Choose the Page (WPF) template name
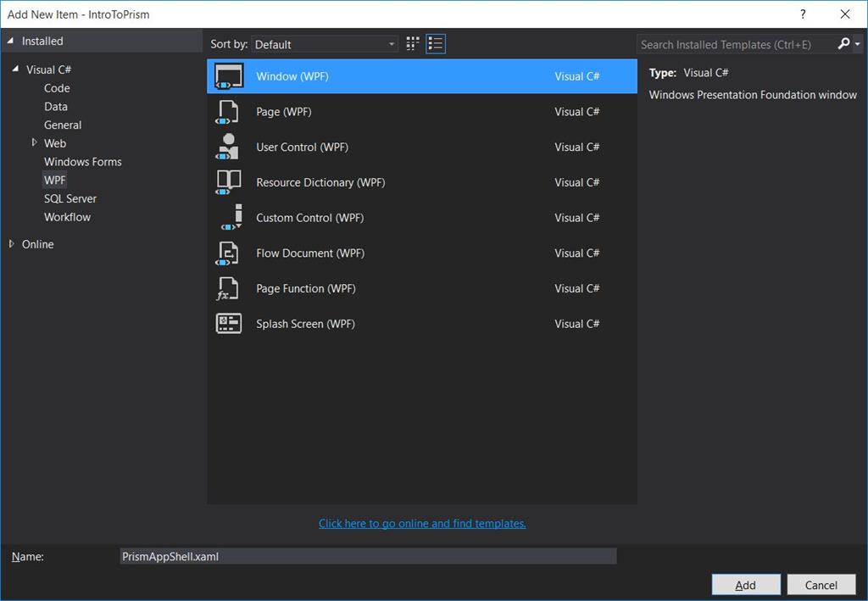 click(283, 112)
